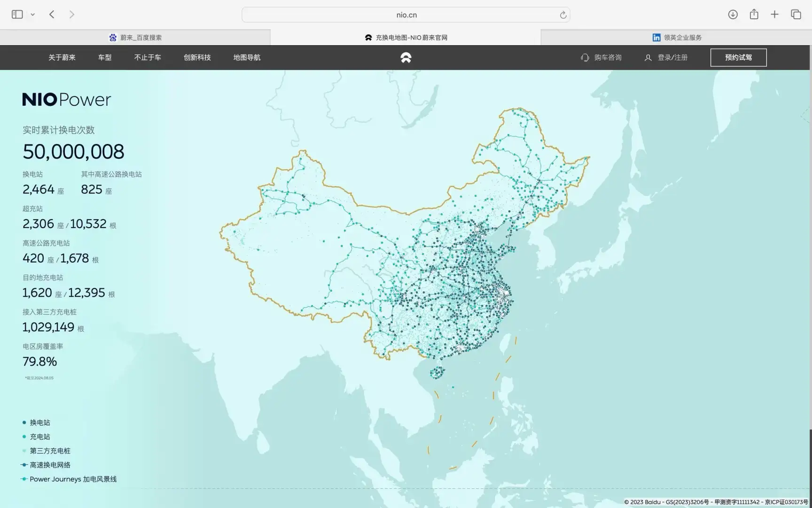Click the 登录/注册 link
This screenshot has width=812, height=508.
(672, 57)
